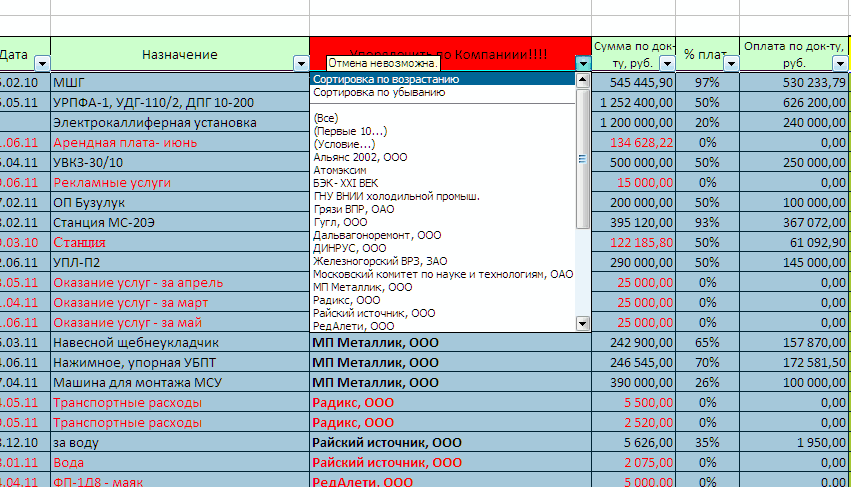The height and width of the screenshot is (487, 851).
Task: Filter by Железногорский ВРЗ, ЗАО
Action: point(443,261)
